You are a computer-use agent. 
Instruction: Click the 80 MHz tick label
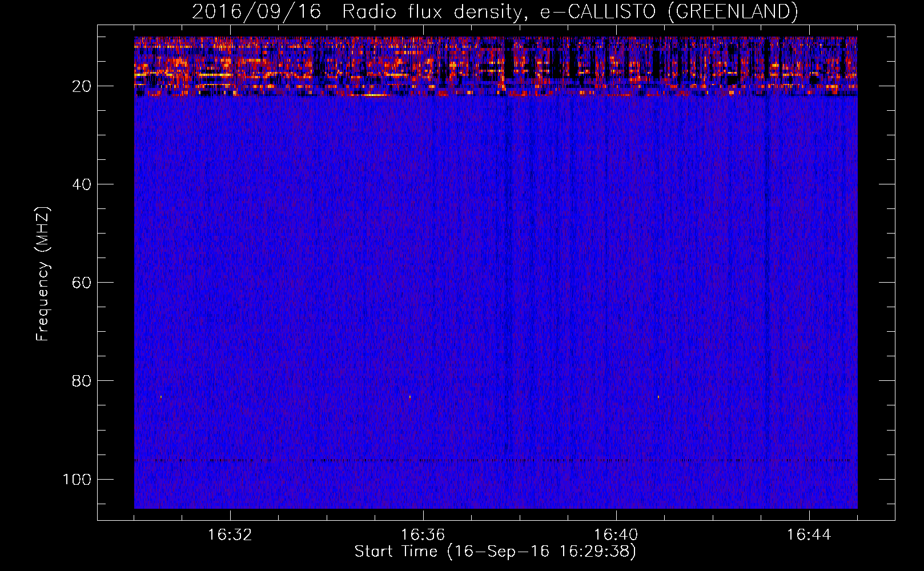click(x=82, y=381)
